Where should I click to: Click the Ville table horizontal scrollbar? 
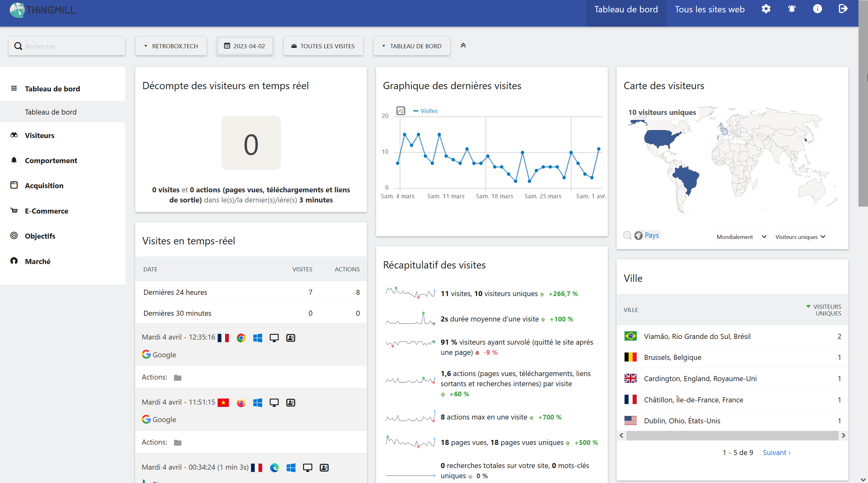tap(732, 435)
